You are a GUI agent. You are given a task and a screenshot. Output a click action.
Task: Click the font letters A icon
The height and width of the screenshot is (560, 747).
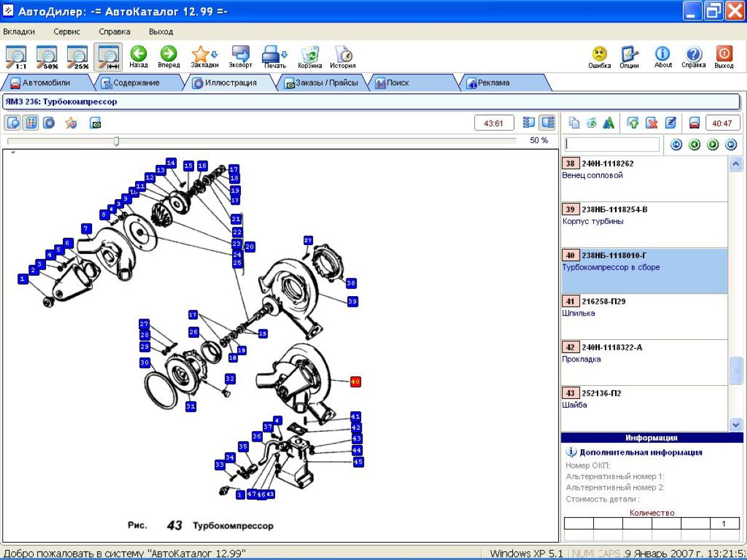click(x=609, y=123)
